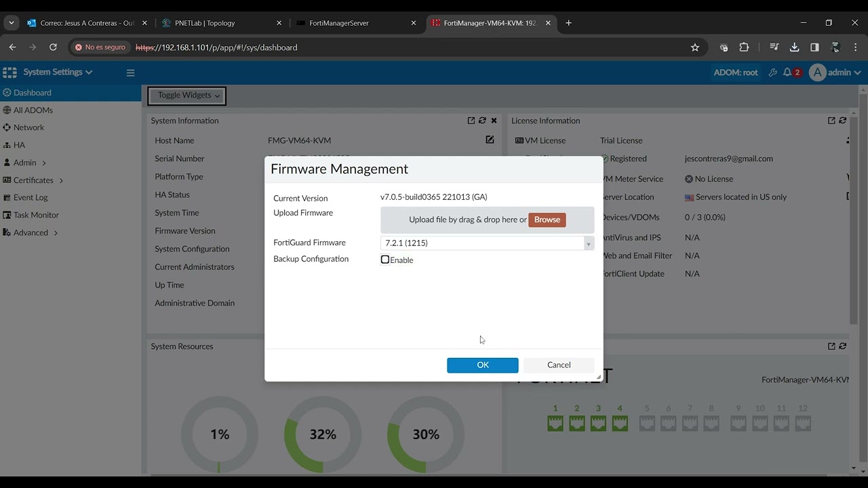Screen dimensions: 868x488
Task: Switch to the FortiManagerServer tab
Action: 356,23
